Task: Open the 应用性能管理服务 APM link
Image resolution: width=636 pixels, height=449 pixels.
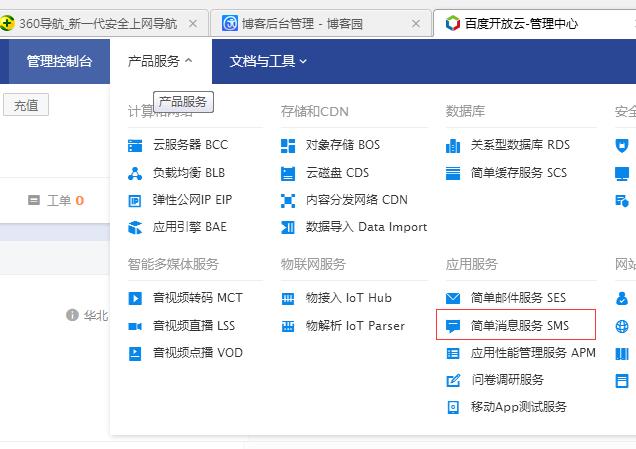Action: 533,353
